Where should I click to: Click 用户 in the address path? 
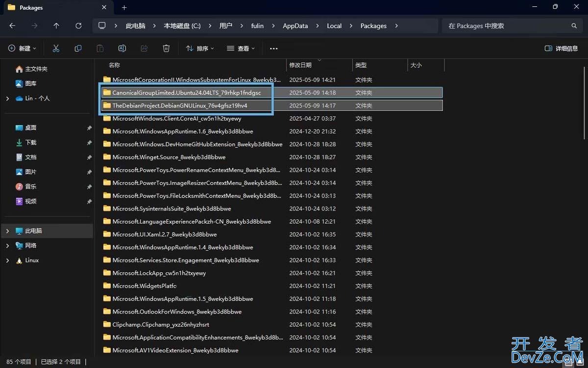coord(226,26)
